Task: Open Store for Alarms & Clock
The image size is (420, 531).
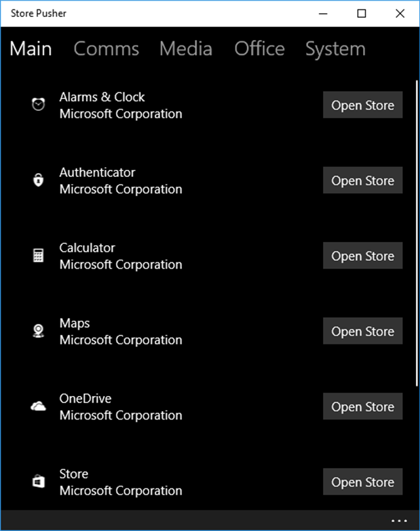Action: click(362, 106)
